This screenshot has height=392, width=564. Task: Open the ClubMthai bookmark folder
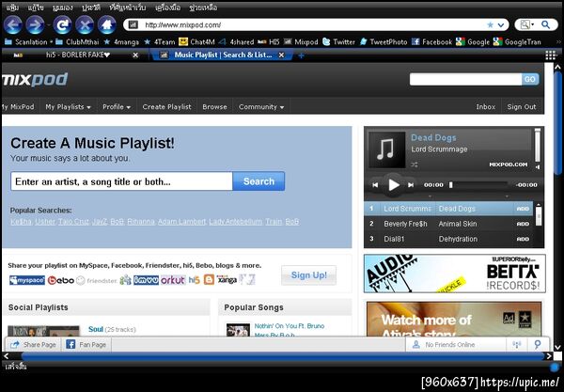click(77, 42)
